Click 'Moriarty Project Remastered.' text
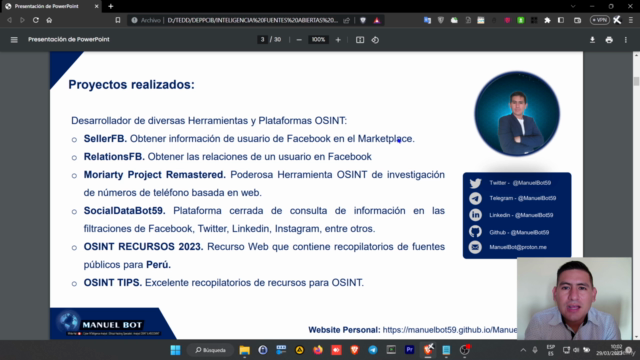 pyautogui.click(x=155, y=175)
